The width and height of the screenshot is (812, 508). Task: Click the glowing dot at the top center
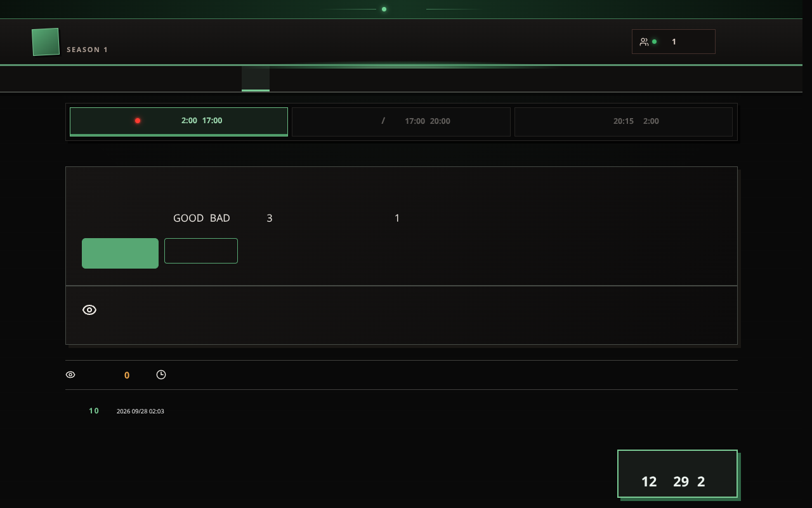coord(384,9)
